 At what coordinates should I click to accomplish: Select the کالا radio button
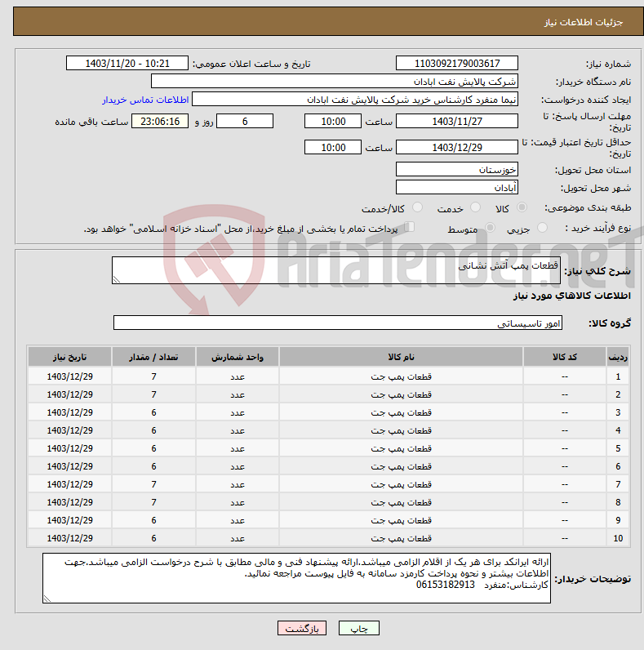[522, 207]
